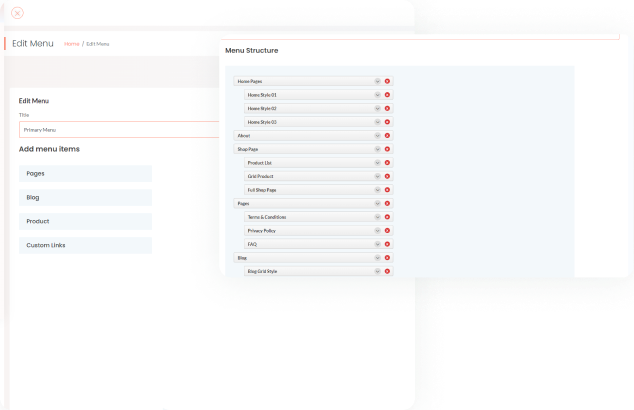Delete the About menu item
The height and width of the screenshot is (410, 634).
click(387, 135)
